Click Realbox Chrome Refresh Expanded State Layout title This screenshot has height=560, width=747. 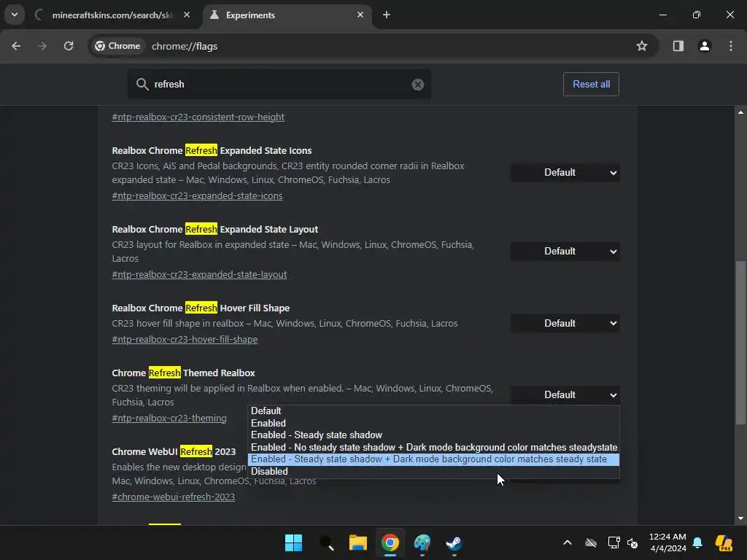tap(215, 230)
